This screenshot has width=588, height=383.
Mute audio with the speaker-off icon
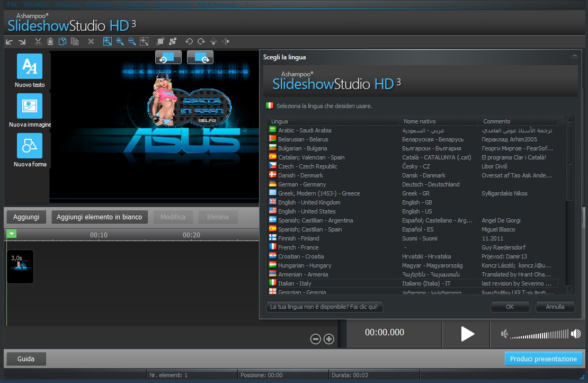click(x=505, y=334)
